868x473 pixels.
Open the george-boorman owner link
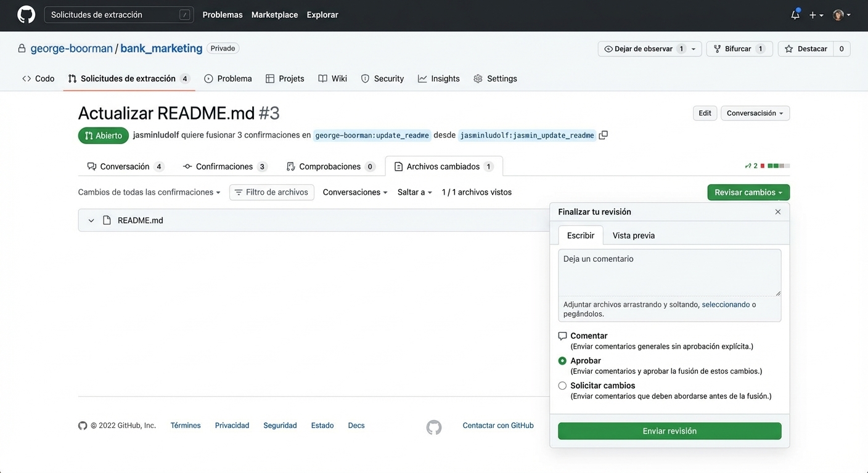pyautogui.click(x=72, y=48)
